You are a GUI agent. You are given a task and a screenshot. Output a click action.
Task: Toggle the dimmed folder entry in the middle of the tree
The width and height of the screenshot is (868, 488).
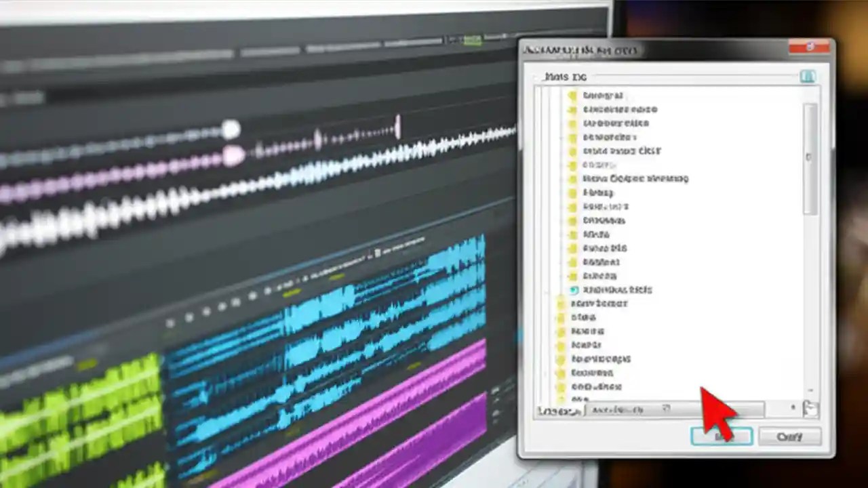click(x=573, y=165)
